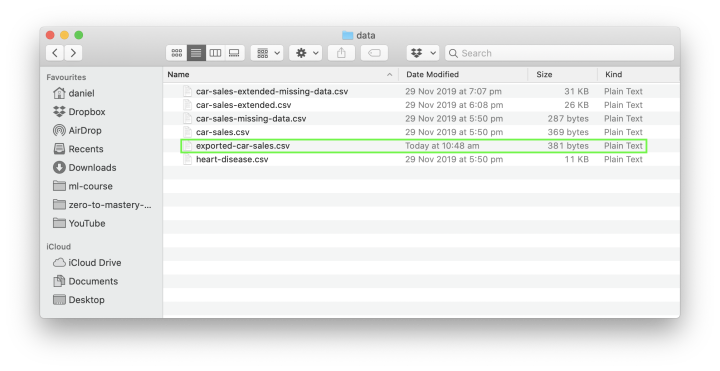
Task: Click the '29 Nov 2019 at 6:08 pm' cell
Action: point(454,105)
